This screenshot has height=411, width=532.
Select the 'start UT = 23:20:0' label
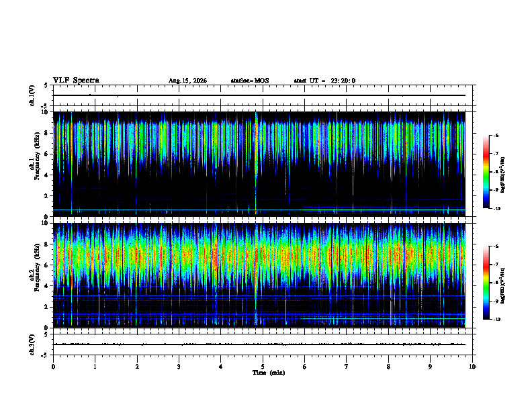tap(324, 81)
